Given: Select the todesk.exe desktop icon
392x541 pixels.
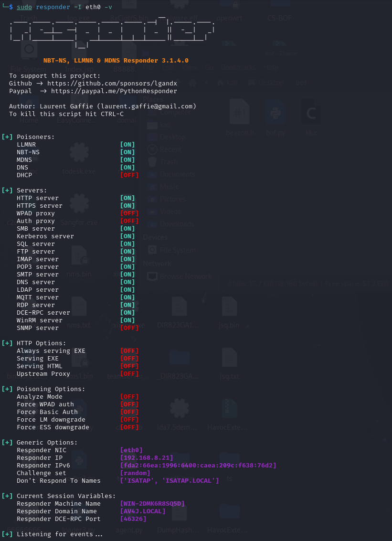Looking at the screenshot, I should click(79, 159).
